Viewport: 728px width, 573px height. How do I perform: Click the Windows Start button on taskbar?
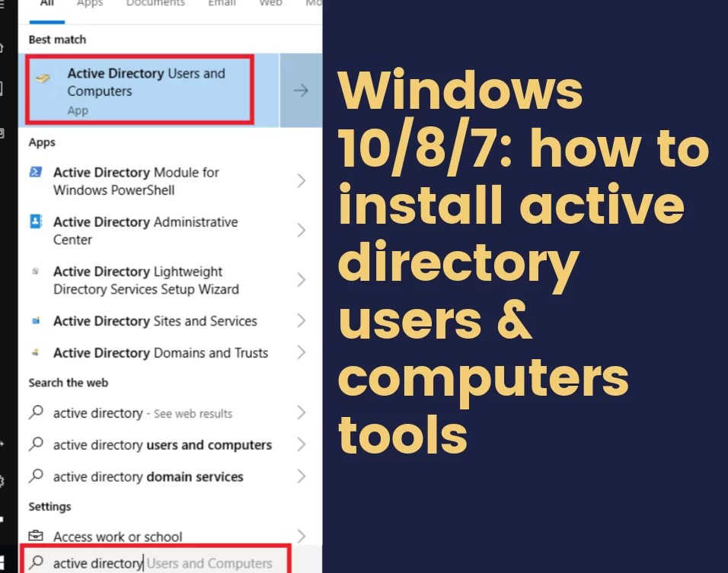[x=2, y=563]
